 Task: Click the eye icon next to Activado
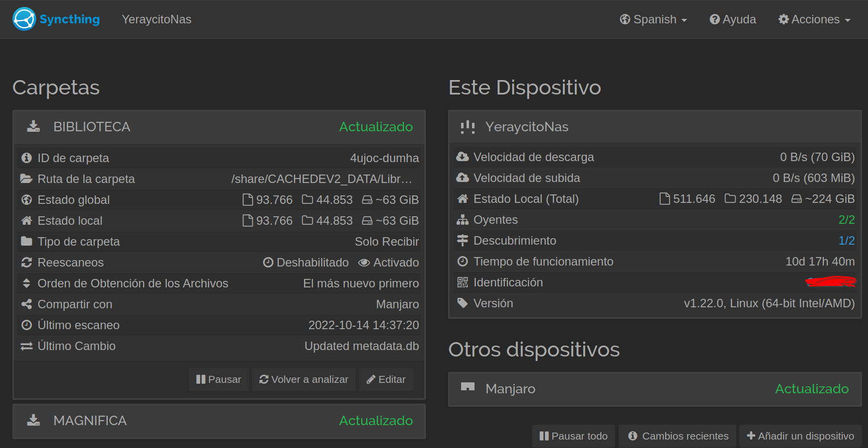pos(364,263)
